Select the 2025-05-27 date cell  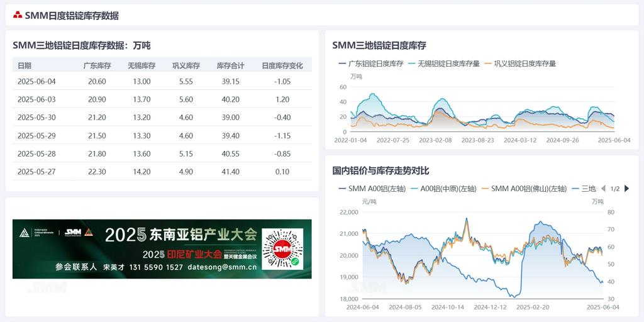(x=36, y=172)
